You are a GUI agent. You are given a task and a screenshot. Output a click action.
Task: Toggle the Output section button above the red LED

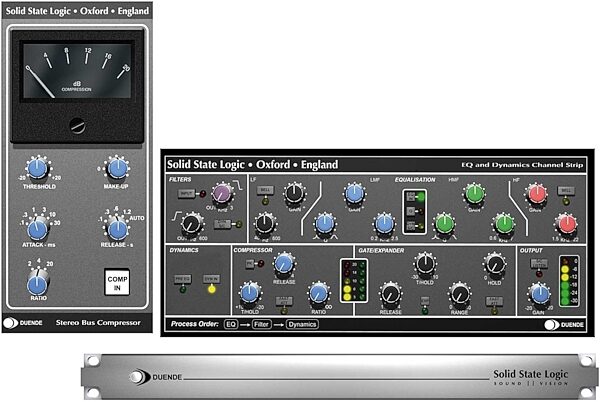pos(539,263)
